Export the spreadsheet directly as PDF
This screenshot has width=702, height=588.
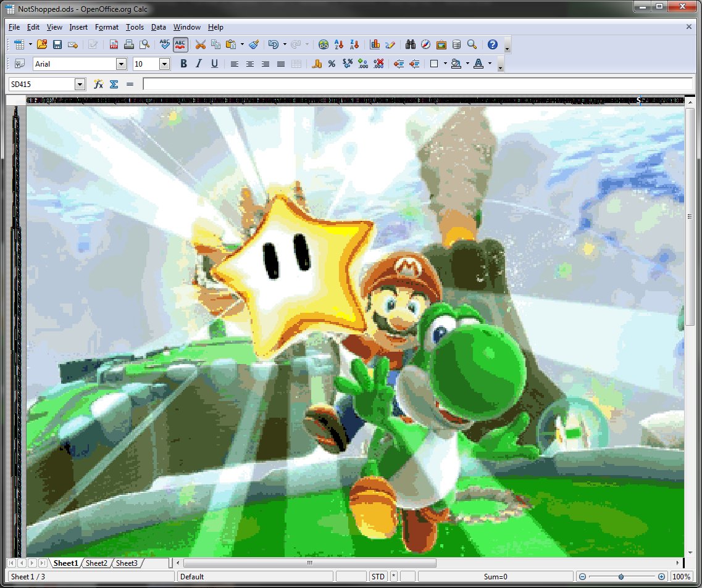click(114, 44)
